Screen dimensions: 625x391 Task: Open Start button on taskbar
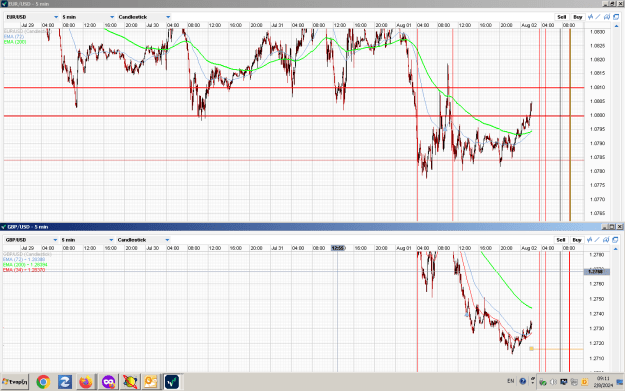point(15,382)
